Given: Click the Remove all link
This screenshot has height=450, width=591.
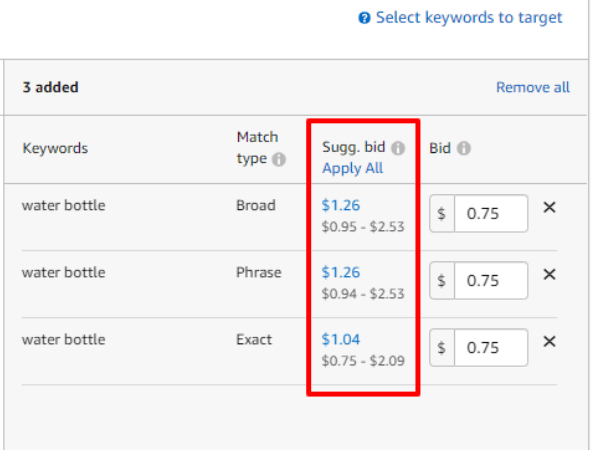Looking at the screenshot, I should tap(533, 87).
